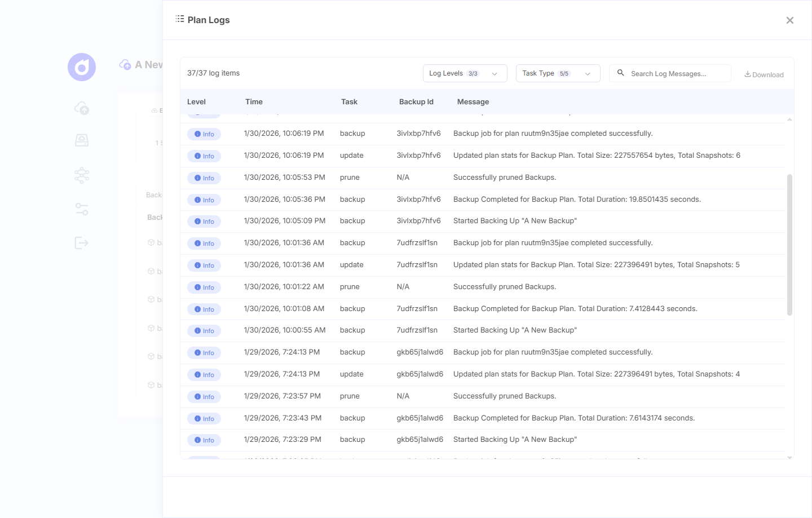
Task: Open the network nodes sidebar icon
Action: tap(82, 175)
